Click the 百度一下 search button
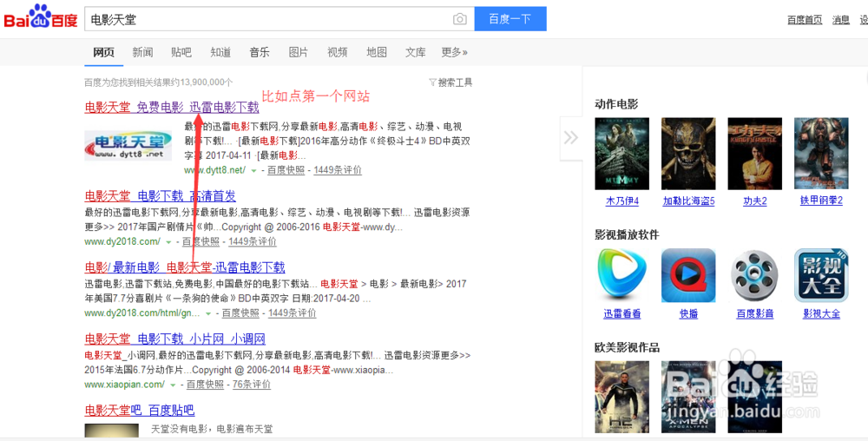The image size is (868, 441). [510, 19]
